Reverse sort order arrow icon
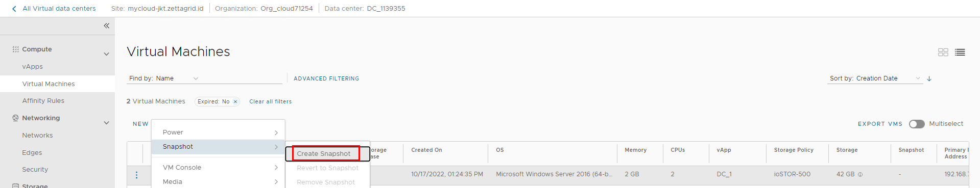Screen dimensions: 980x188 (929, 78)
